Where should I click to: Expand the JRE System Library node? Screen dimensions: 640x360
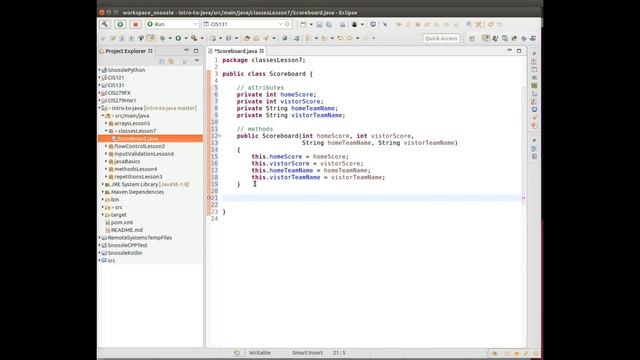click(x=103, y=184)
